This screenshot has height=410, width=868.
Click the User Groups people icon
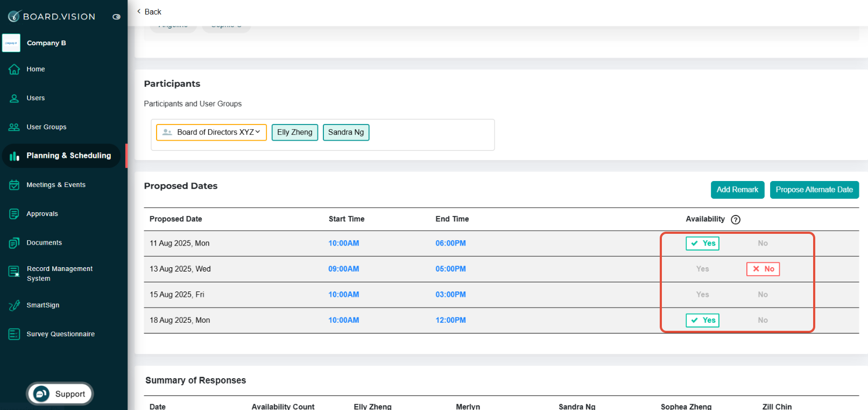pyautogui.click(x=15, y=127)
